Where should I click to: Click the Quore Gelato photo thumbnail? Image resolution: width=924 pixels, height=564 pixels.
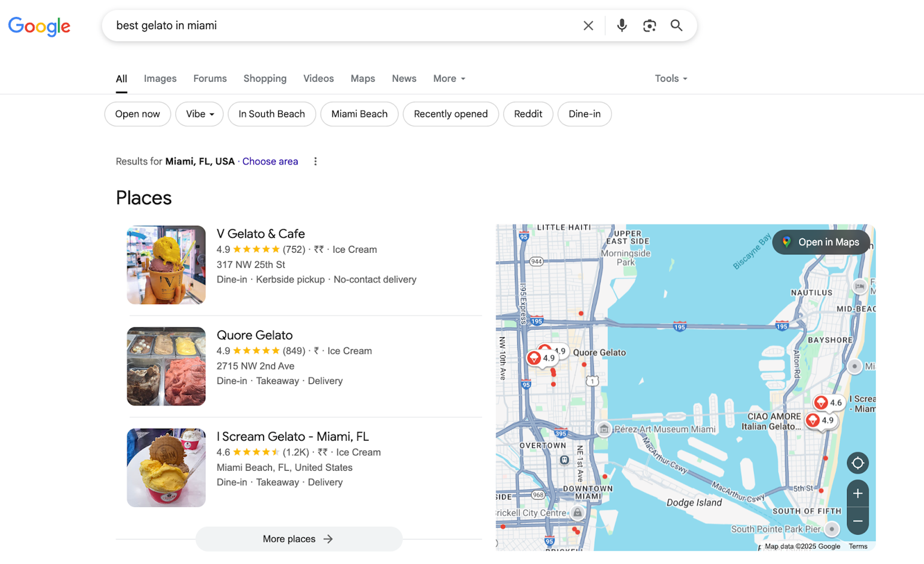[166, 367]
